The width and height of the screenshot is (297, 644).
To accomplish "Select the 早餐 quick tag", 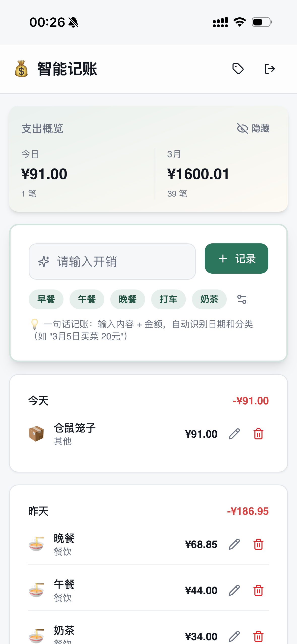I will click(46, 299).
